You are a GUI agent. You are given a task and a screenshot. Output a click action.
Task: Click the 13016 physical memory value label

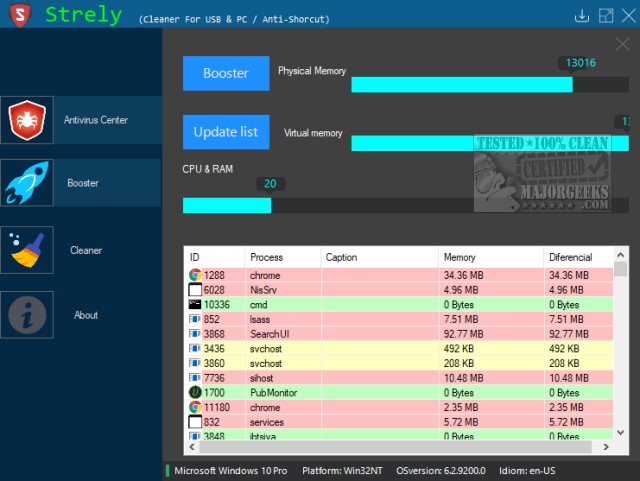pyautogui.click(x=580, y=63)
